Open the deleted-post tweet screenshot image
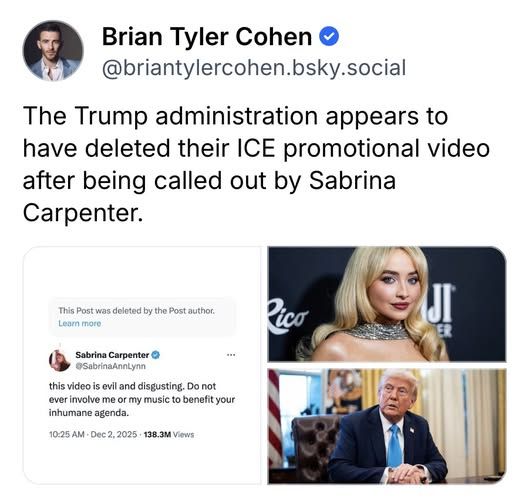The image size is (526, 500). [142, 365]
